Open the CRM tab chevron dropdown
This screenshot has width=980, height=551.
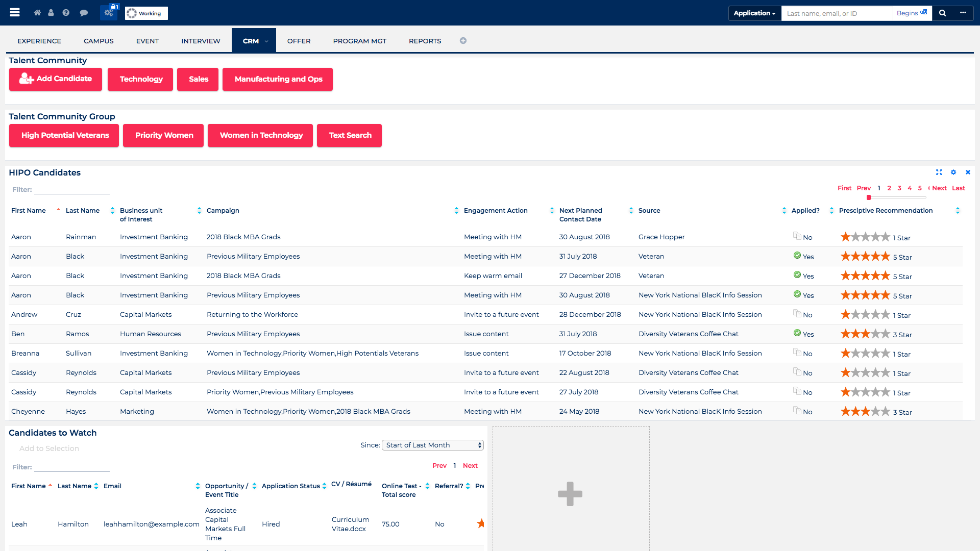click(267, 41)
